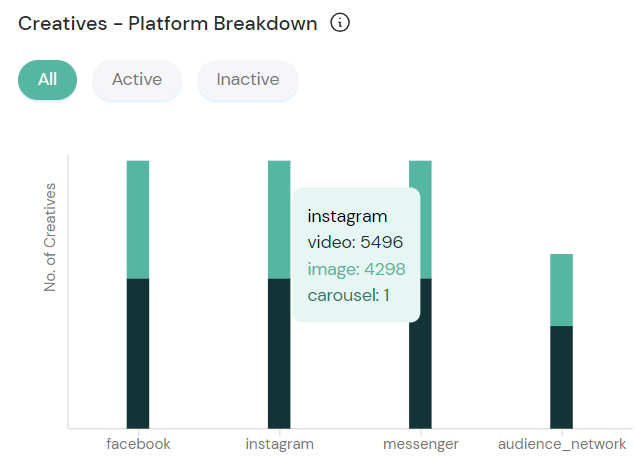Click the facebook x-axis label
The image size is (644, 465).
click(138, 444)
